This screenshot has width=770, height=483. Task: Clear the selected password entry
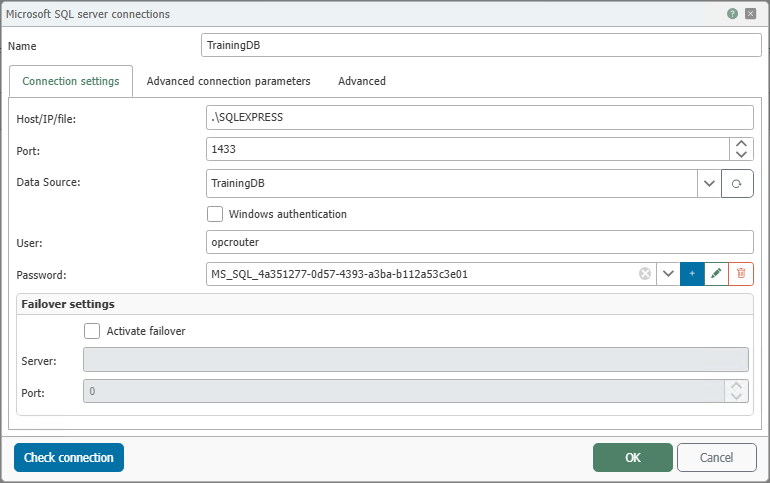click(645, 274)
